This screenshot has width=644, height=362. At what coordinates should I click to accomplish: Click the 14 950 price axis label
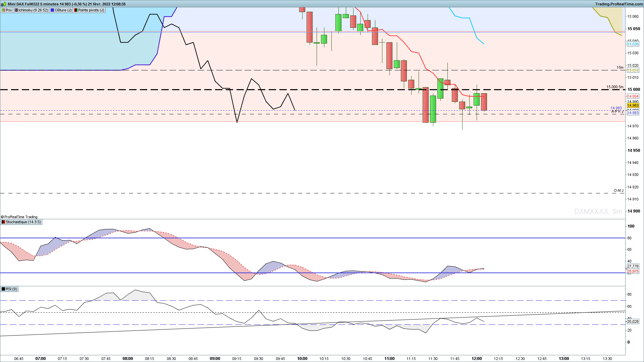(634, 150)
